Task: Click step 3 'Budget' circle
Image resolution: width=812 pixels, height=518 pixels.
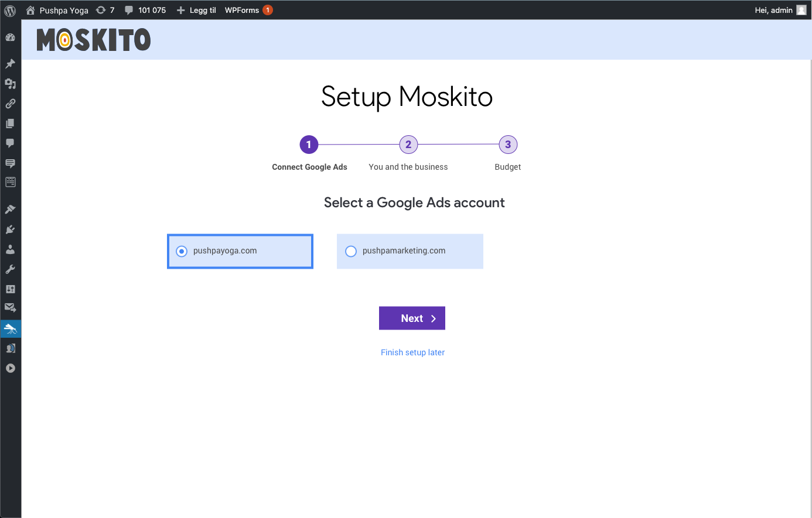Action: [507, 145]
